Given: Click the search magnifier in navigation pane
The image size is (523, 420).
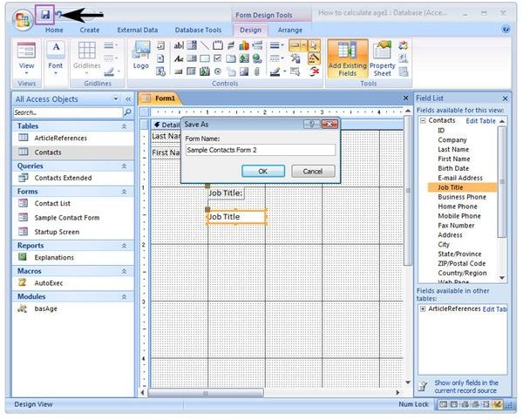Looking at the screenshot, I should (127, 112).
